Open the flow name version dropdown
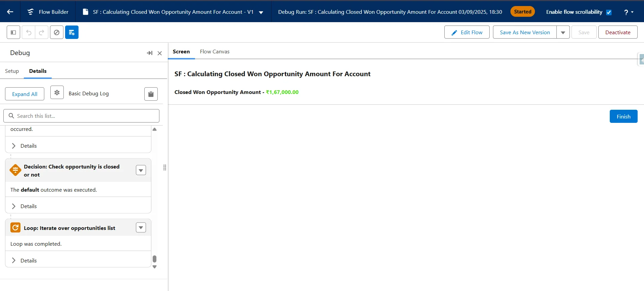Viewport: 644px width, 291px height. 261,12
